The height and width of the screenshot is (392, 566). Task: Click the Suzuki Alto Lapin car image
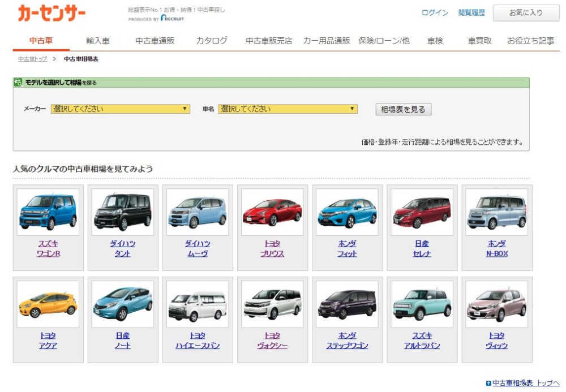click(x=422, y=304)
